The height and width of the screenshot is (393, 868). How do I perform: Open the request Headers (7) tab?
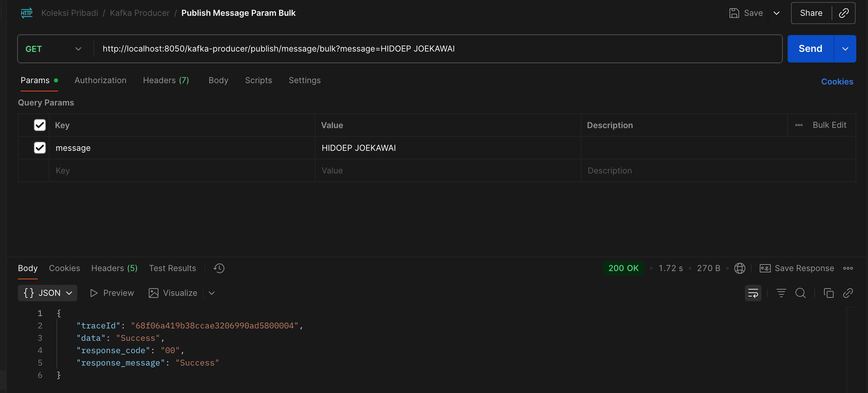click(166, 80)
